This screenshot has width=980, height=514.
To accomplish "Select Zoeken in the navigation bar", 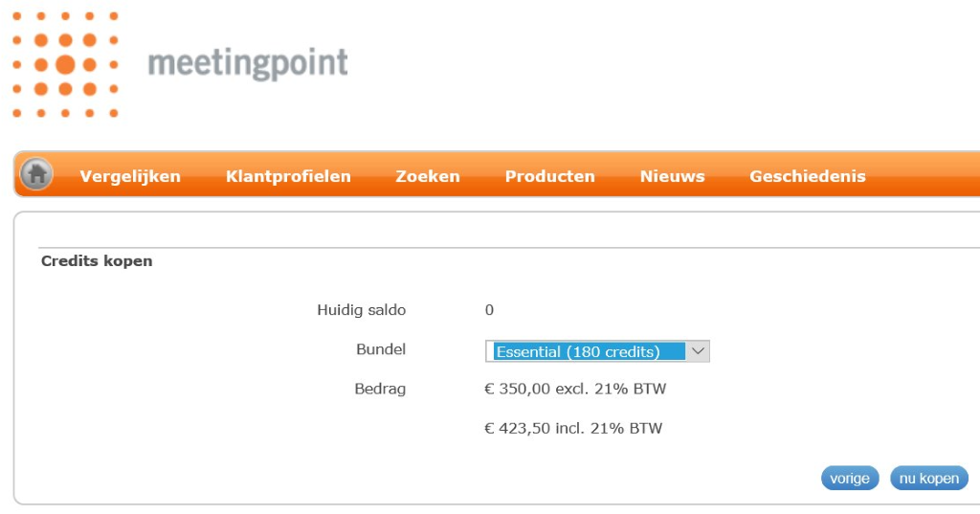I will (428, 176).
